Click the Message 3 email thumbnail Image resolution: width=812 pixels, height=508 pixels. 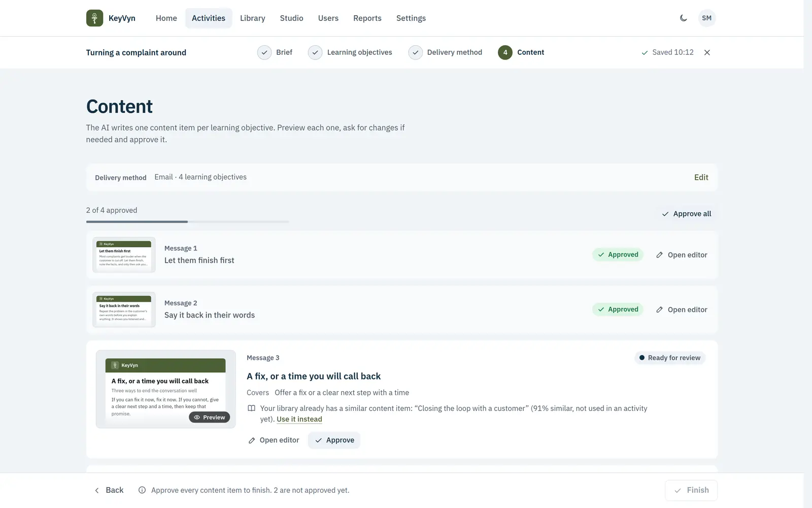(165, 389)
